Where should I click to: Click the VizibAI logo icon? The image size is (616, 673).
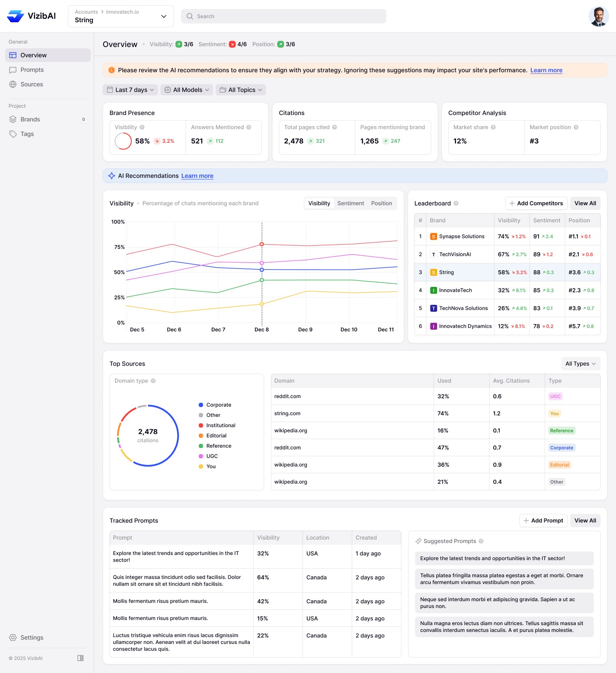(x=15, y=16)
